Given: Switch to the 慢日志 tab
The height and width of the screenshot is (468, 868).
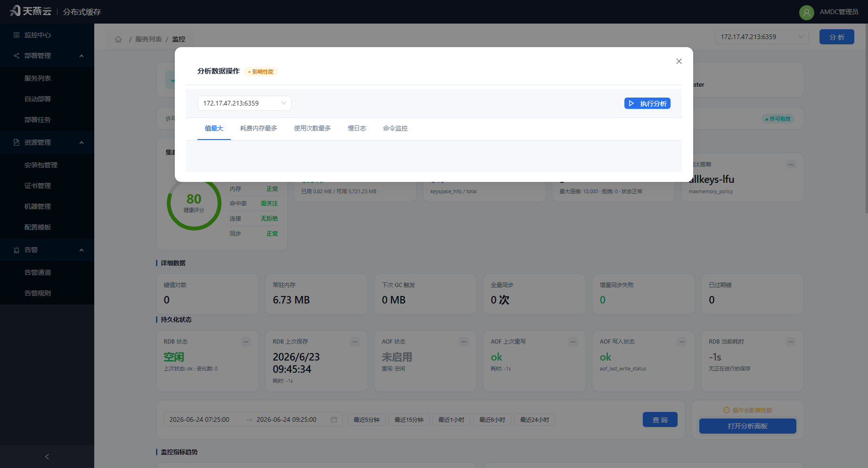Looking at the screenshot, I should click(x=357, y=128).
